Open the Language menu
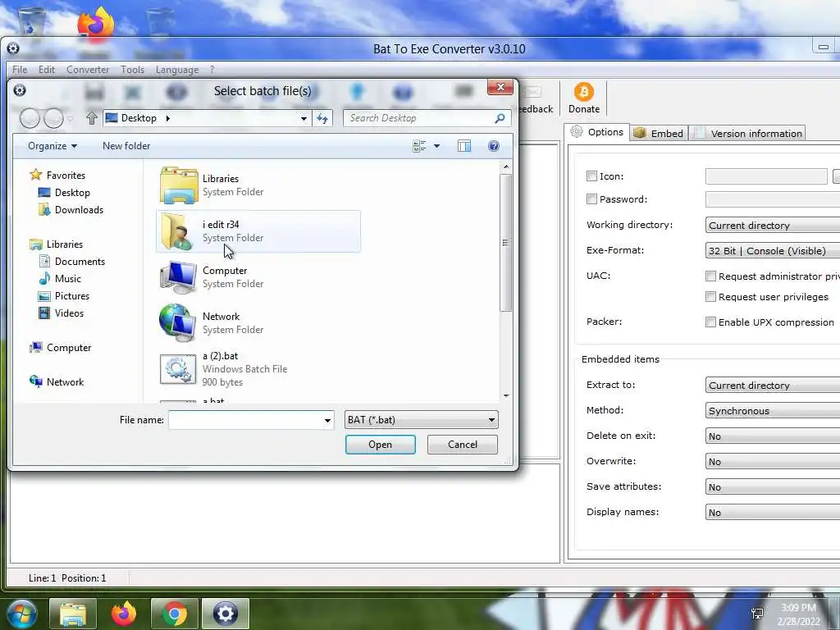The height and width of the screenshot is (630, 840). tap(177, 70)
